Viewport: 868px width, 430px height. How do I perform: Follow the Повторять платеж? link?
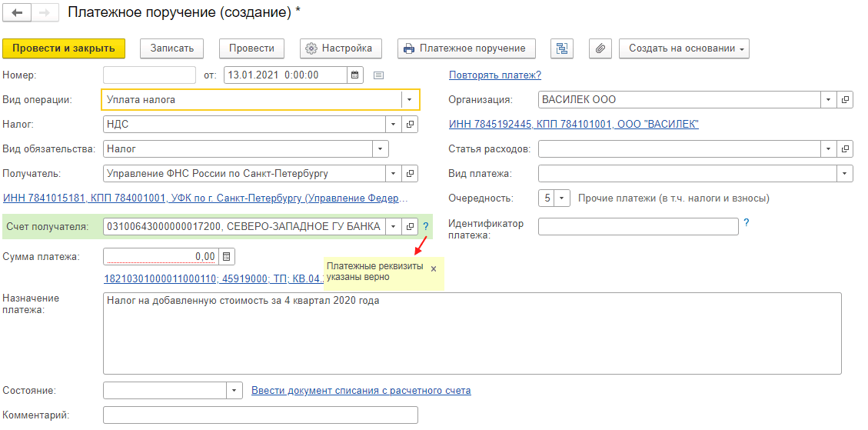tap(494, 75)
